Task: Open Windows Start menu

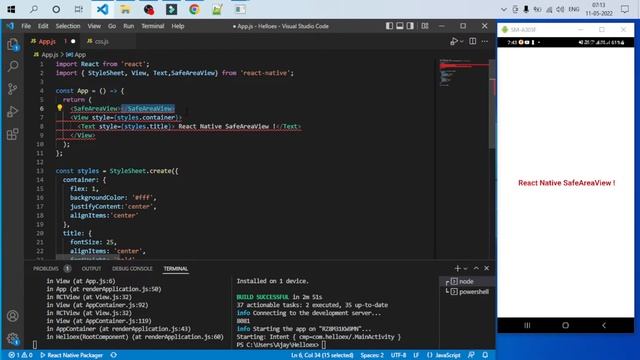Action: click(11, 9)
